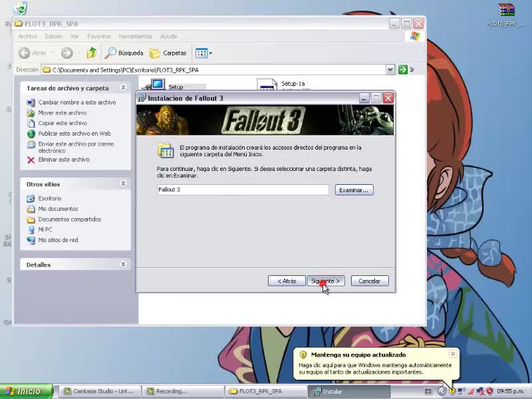Image resolution: width=532 pixels, height=399 pixels.
Task: Open Escritorio in Otros sitios
Action: click(49, 198)
